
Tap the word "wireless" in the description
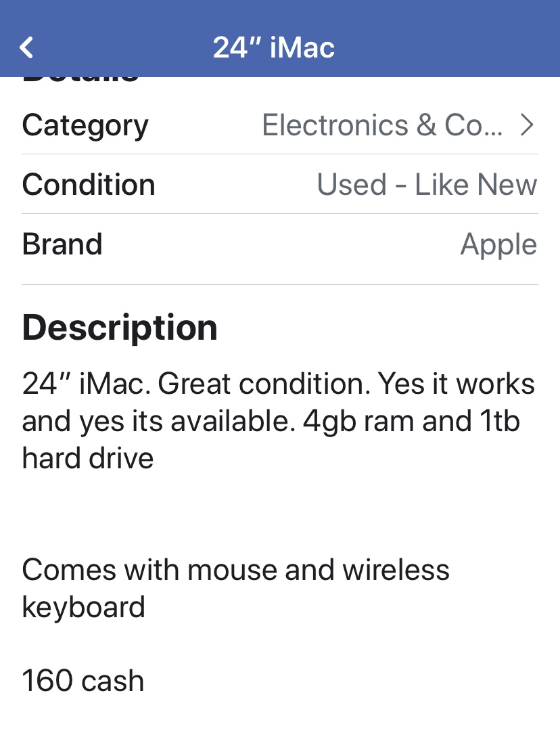point(396,570)
